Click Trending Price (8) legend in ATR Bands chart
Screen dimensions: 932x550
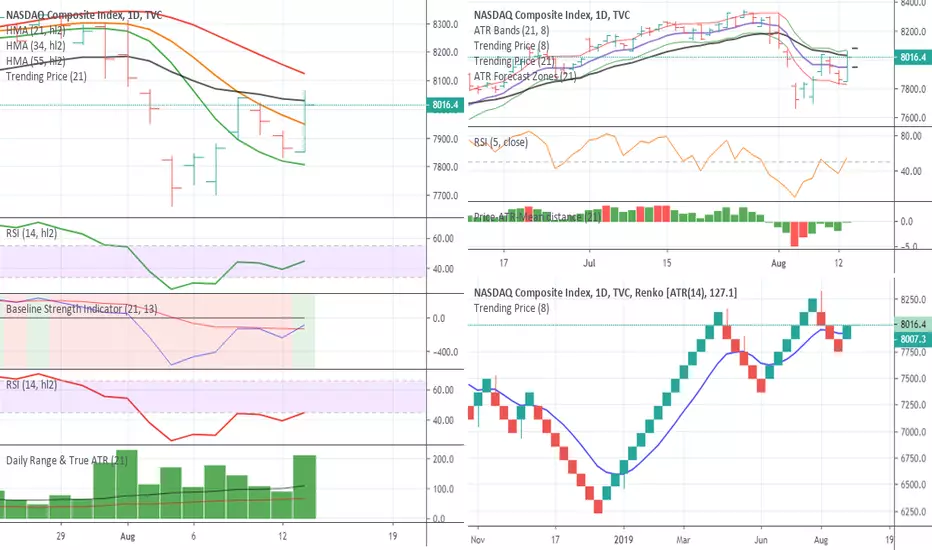(x=511, y=46)
